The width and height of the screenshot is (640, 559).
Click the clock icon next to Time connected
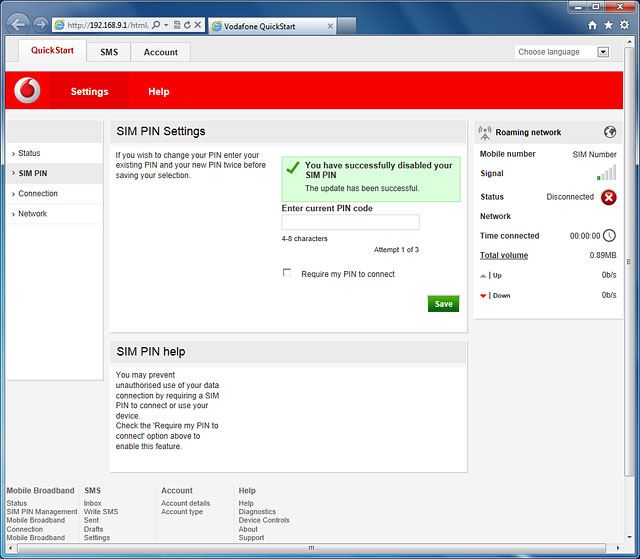click(x=609, y=235)
